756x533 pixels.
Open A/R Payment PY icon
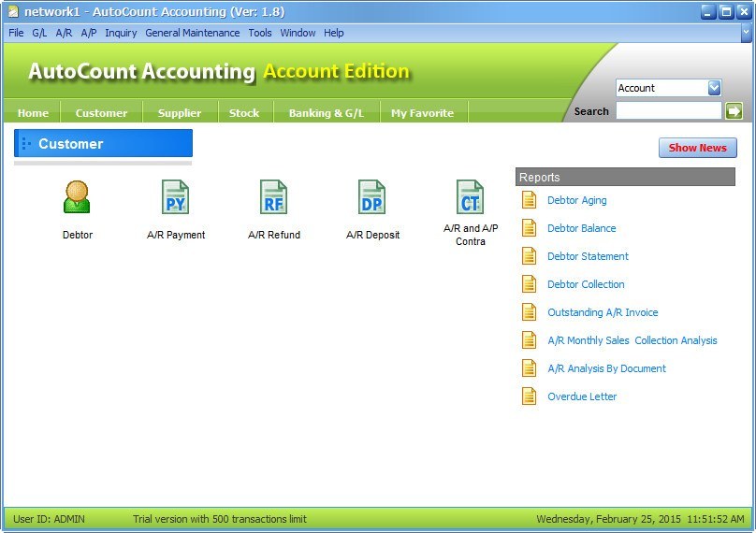tap(176, 196)
